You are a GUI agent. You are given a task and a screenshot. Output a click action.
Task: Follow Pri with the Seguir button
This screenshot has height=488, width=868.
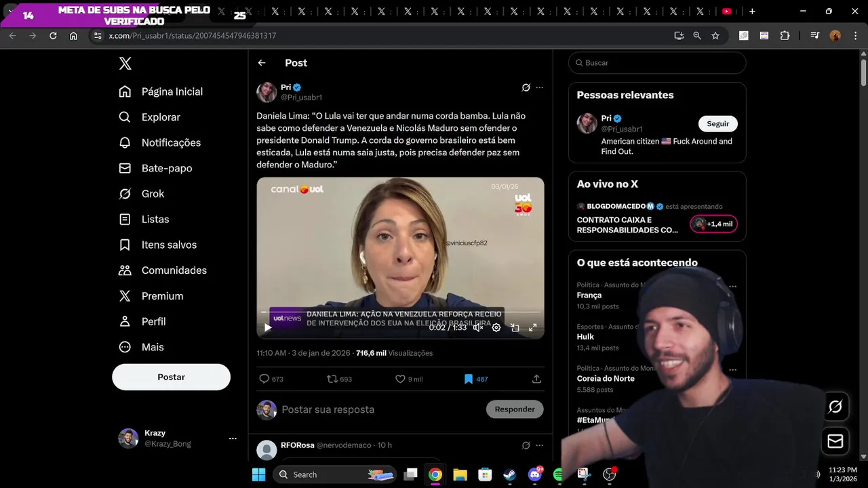tap(717, 124)
